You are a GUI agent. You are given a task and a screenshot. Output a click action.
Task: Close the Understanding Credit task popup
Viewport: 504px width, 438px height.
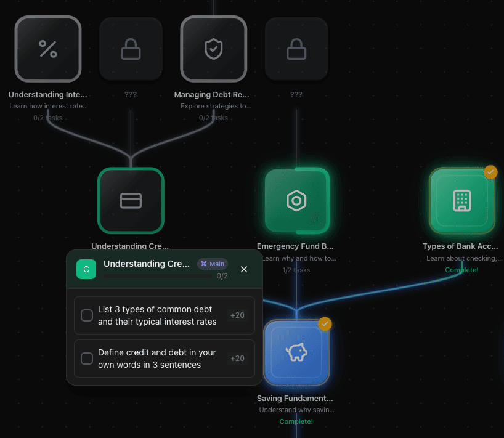point(244,269)
